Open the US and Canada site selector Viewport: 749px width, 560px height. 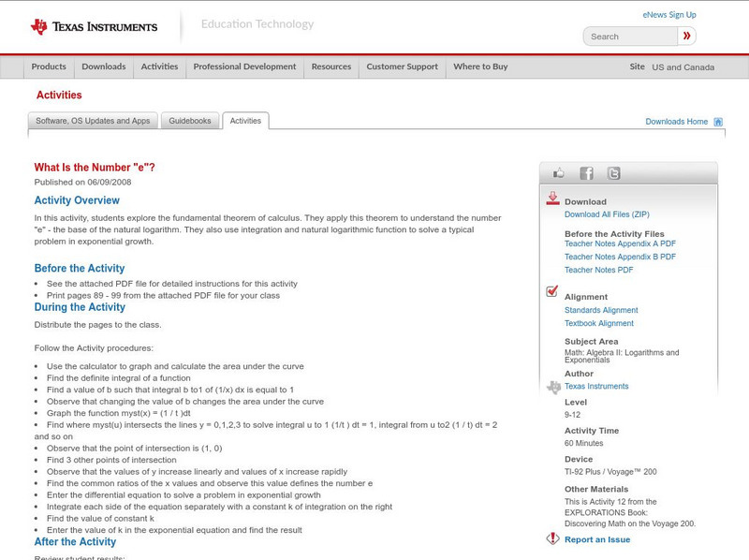[683, 67]
